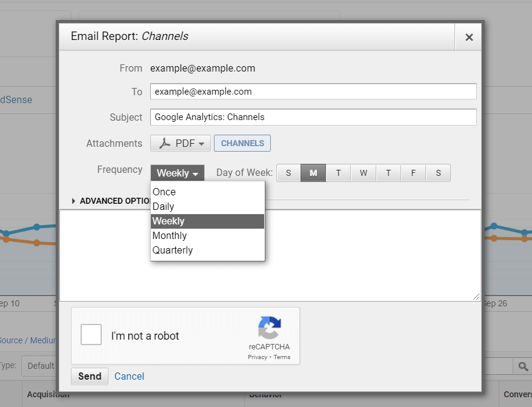Select Monthly from frequency list
Image resolution: width=532 pixels, height=407 pixels.
coord(207,235)
